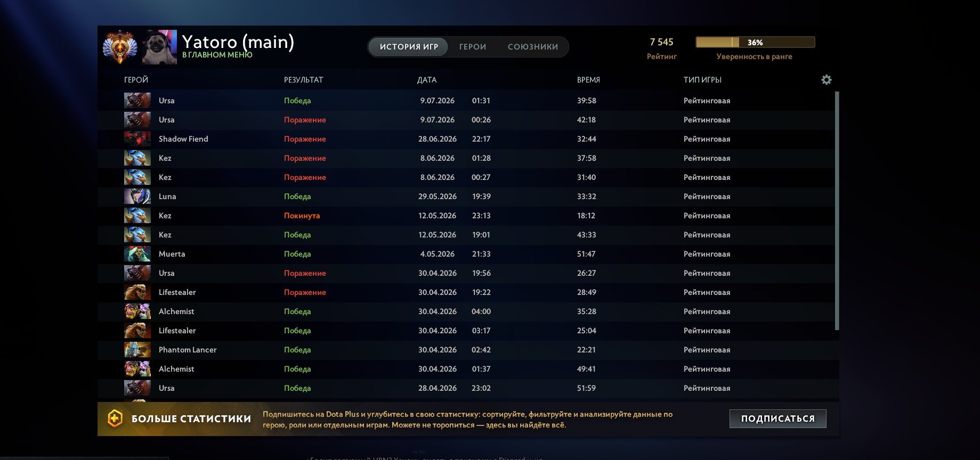
Task: Select Ursa hero icon in 01:31 match
Action: click(x=137, y=101)
